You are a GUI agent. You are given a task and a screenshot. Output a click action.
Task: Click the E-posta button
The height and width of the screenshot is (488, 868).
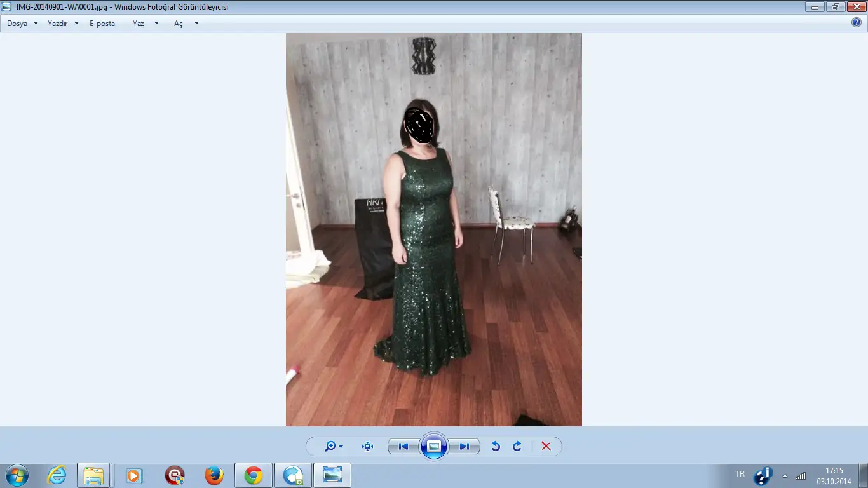pos(102,24)
